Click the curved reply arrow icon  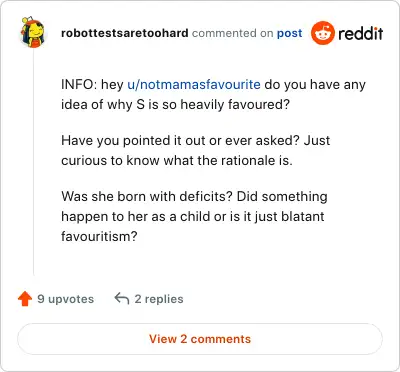pyautogui.click(x=122, y=299)
